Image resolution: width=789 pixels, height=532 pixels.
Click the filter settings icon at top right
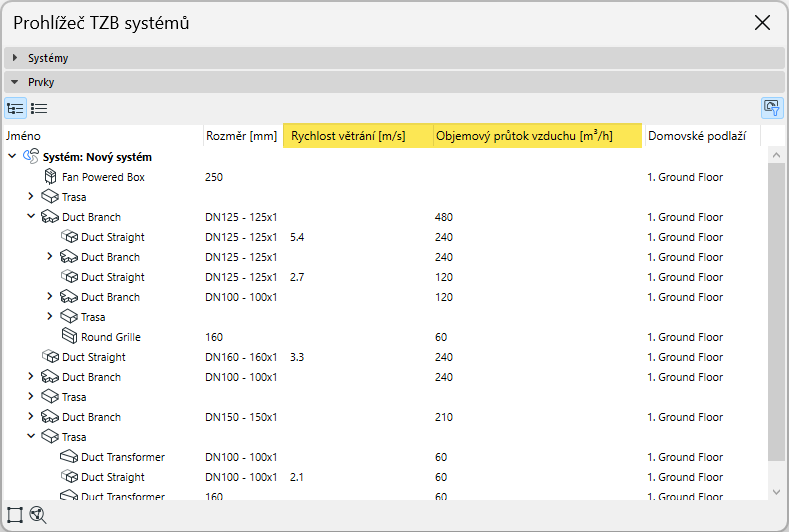tap(771, 108)
